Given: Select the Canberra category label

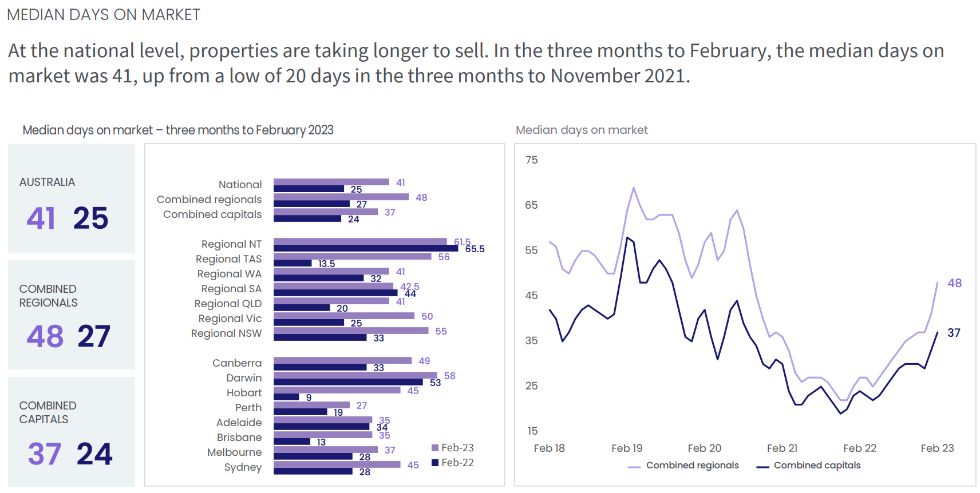Looking at the screenshot, I should pos(236,363).
